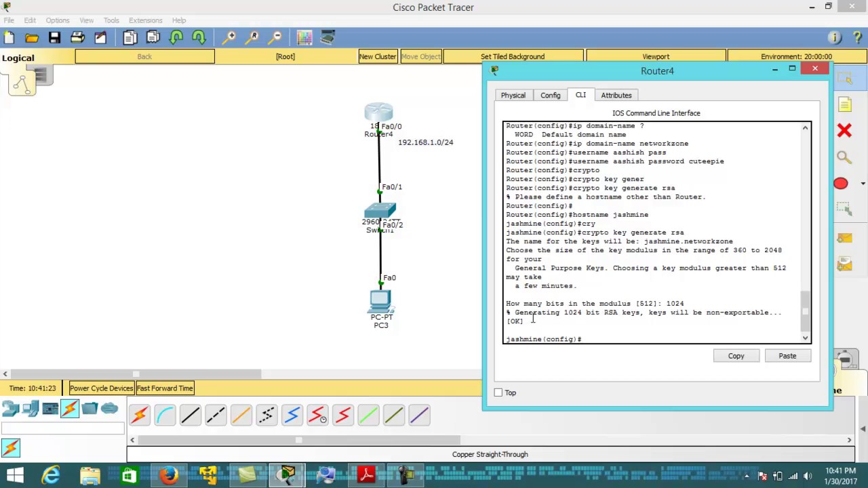Paste using toolbar paste icon
This screenshot has height=488, width=868.
[x=153, y=37]
